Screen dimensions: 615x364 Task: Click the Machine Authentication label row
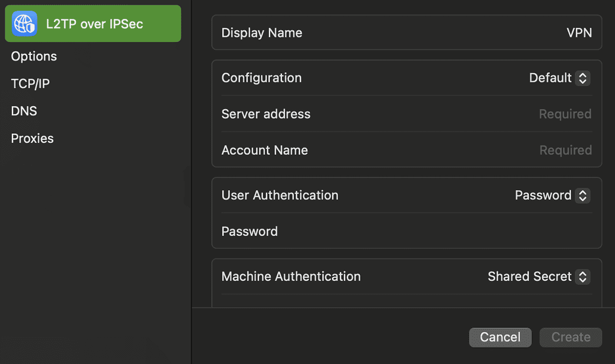pyautogui.click(x=291, y=277)
